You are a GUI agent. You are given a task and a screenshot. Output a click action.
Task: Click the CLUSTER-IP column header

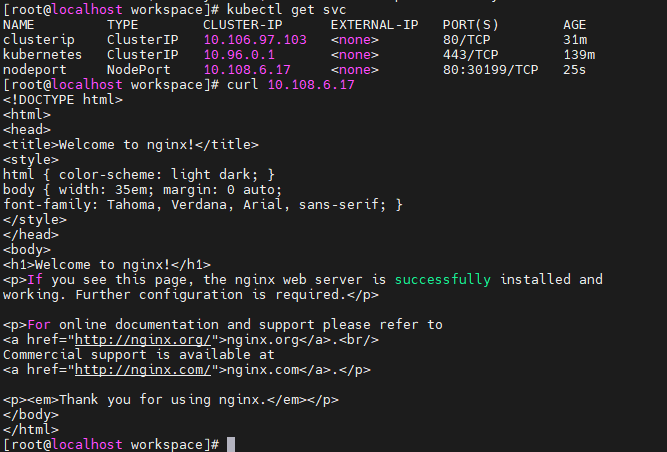[x=243, y=25]
